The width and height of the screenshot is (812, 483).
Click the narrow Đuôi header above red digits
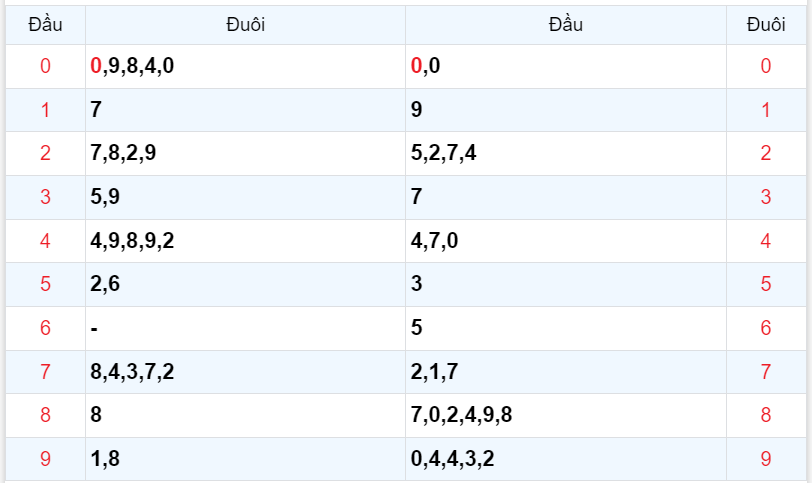coord(766,25)
